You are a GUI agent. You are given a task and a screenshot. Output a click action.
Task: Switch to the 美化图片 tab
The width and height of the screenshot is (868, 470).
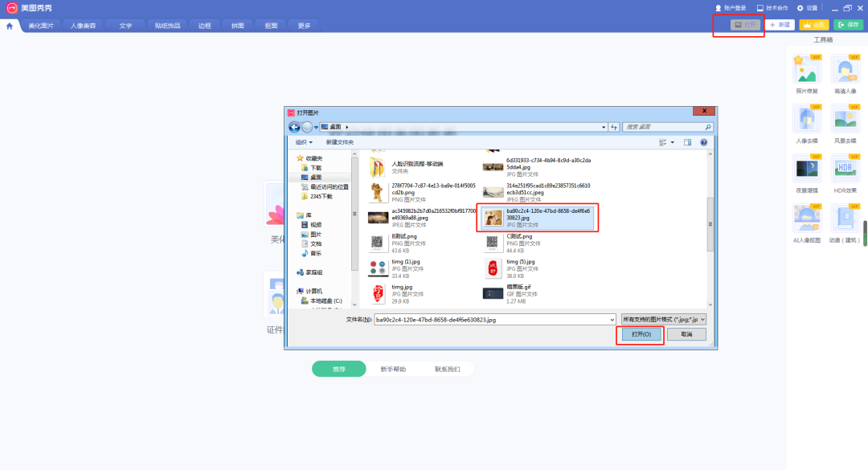pyautogui.click(x=41, y=26)
